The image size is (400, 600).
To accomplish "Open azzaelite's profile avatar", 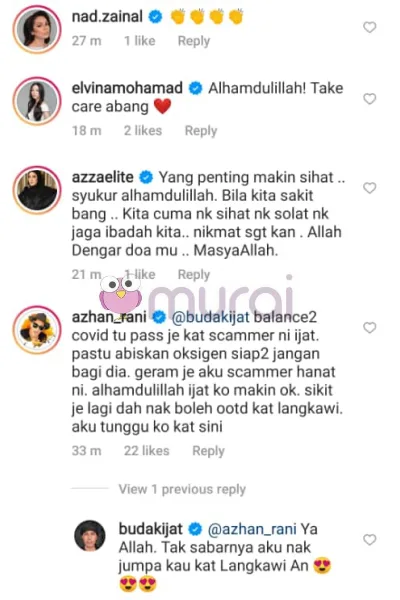I will point(37,190).
